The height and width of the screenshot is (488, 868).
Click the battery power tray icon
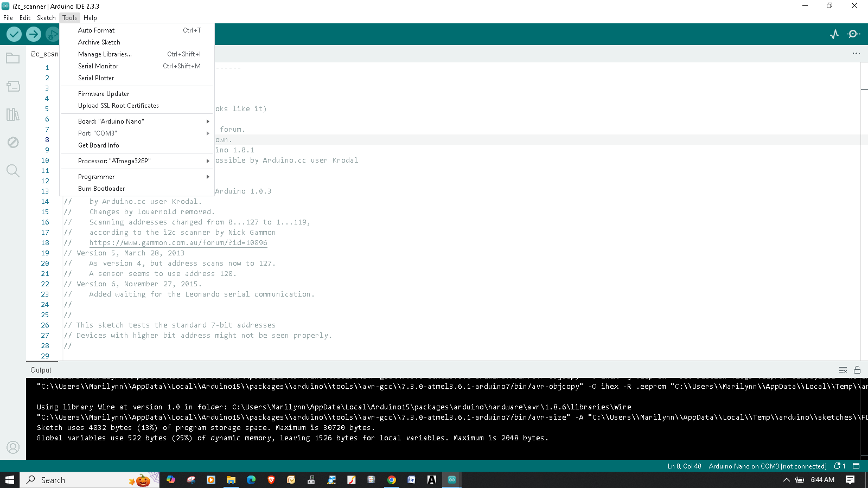point(800,480)
